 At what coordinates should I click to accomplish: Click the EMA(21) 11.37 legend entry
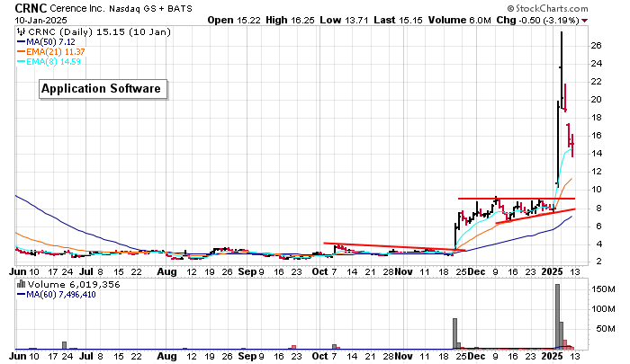click(51, 52)
